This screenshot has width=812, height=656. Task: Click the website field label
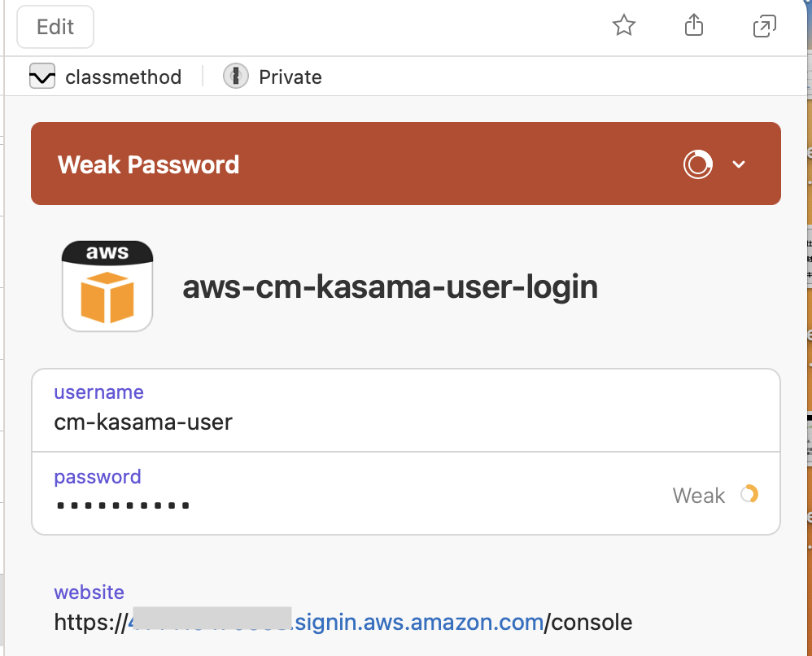coord(89,593)
